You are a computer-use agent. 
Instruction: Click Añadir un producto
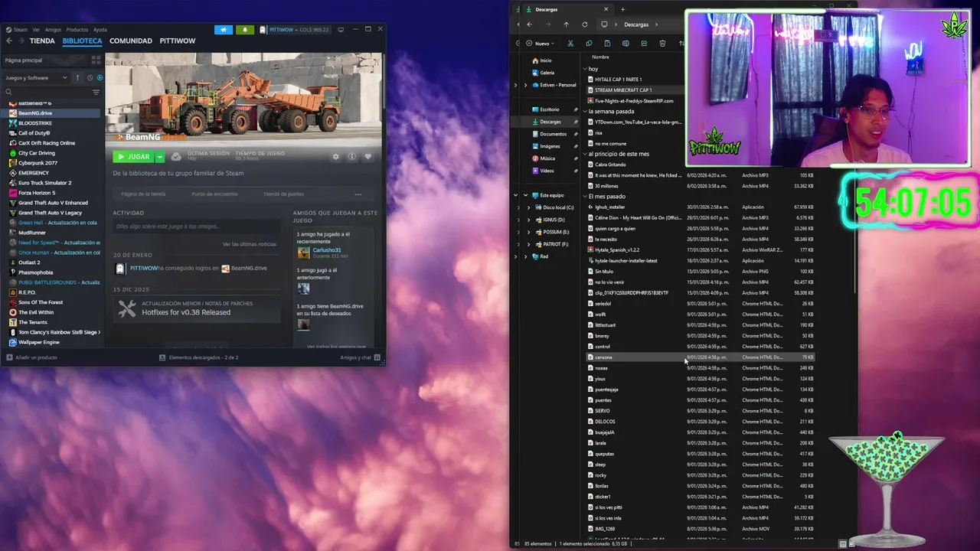[x=31, y=357]
